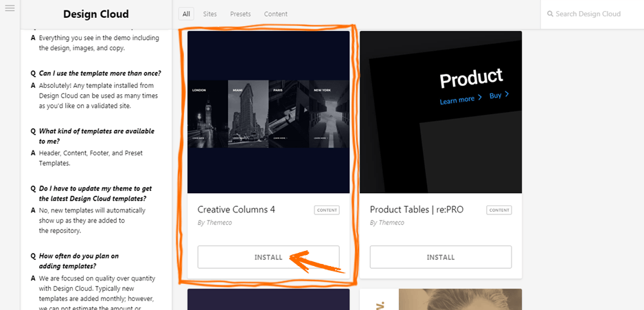644x310 pixels.
Task: Switch to the Presets tab
Action: tap(240, 14)
